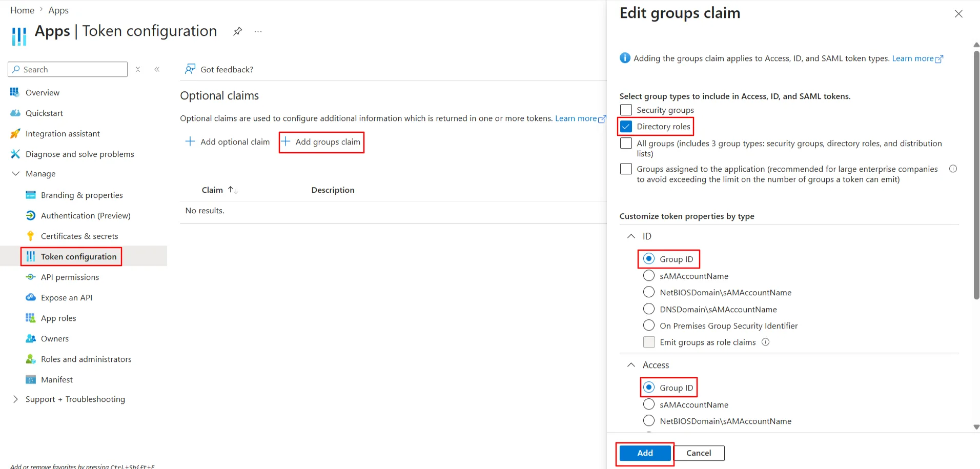Viewport: 980px width, 469px height.
Task: Click the panel vertical scrollbar thumb
Action: click(976, 174)
